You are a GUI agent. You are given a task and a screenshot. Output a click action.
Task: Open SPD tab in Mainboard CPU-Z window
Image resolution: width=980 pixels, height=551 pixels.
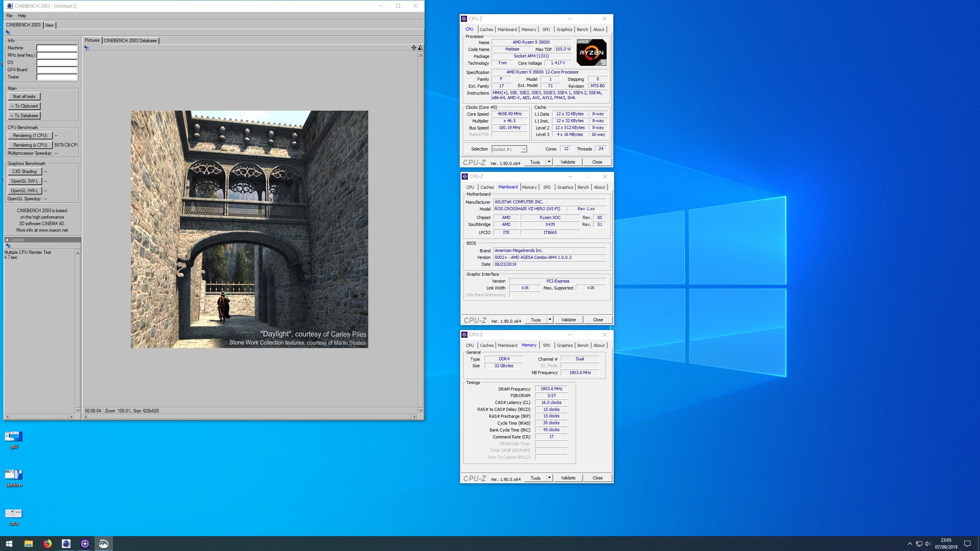[x=547, y=187]
